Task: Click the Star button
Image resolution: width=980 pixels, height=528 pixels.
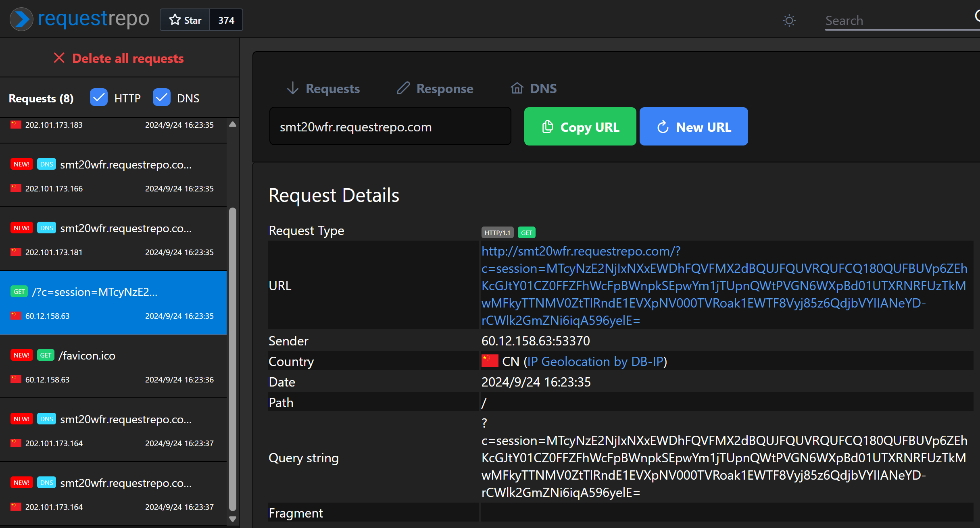Action: point(185,20)
